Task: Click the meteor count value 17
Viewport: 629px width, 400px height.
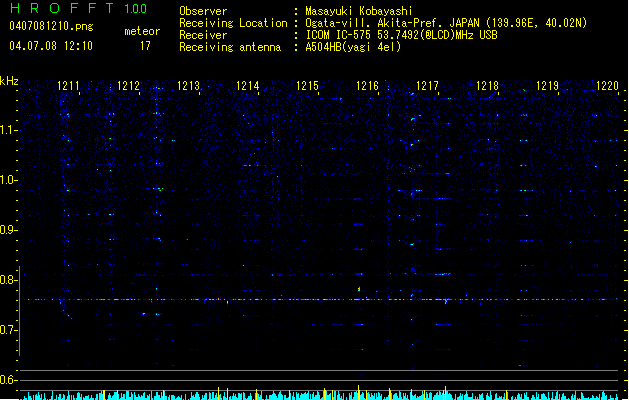Action: (x=145, y=46)
